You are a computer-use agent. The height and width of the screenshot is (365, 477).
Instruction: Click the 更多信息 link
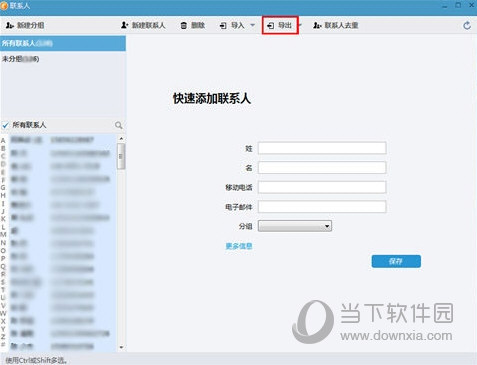(x=239, y=246)
